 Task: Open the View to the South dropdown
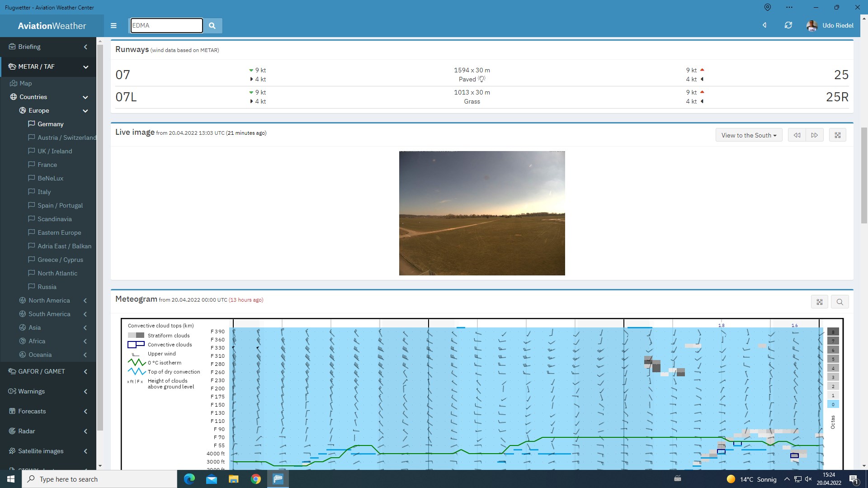749,135
